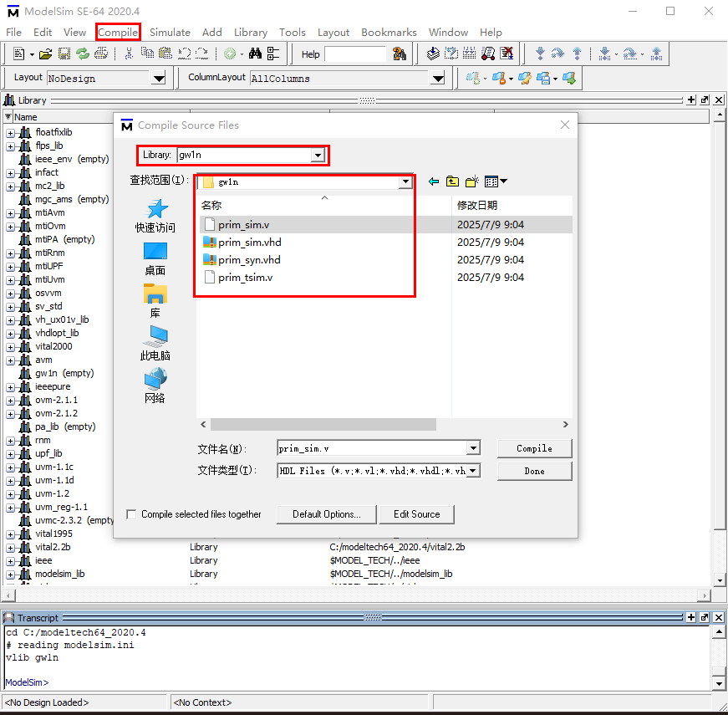Click the Print toolbar icon
This screenshot has height=715, width=728.
(x=101, y=54)
